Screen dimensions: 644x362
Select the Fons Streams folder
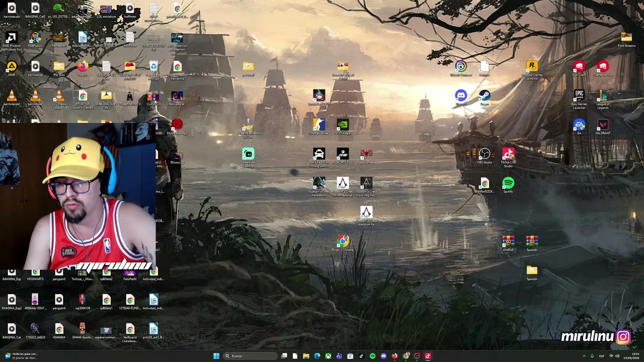(x=626, y=39)
